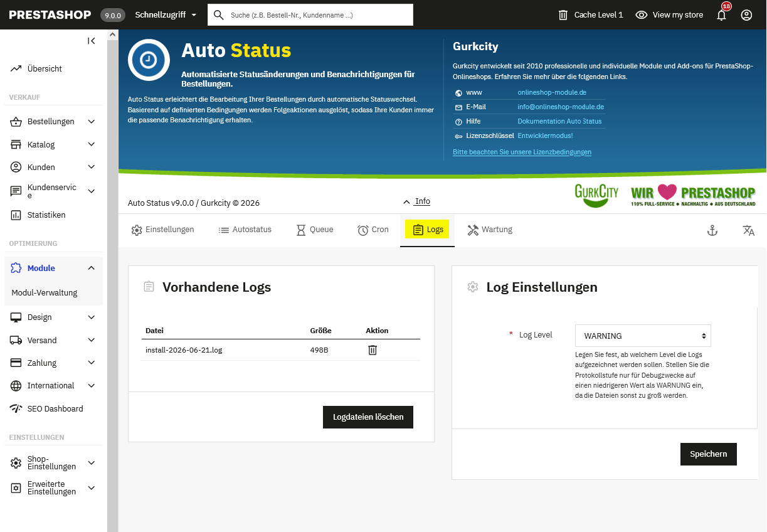Expand Kundenservice menu chevron
The image size is (767, 532).
pyautogui.click(x=92, y=191)
